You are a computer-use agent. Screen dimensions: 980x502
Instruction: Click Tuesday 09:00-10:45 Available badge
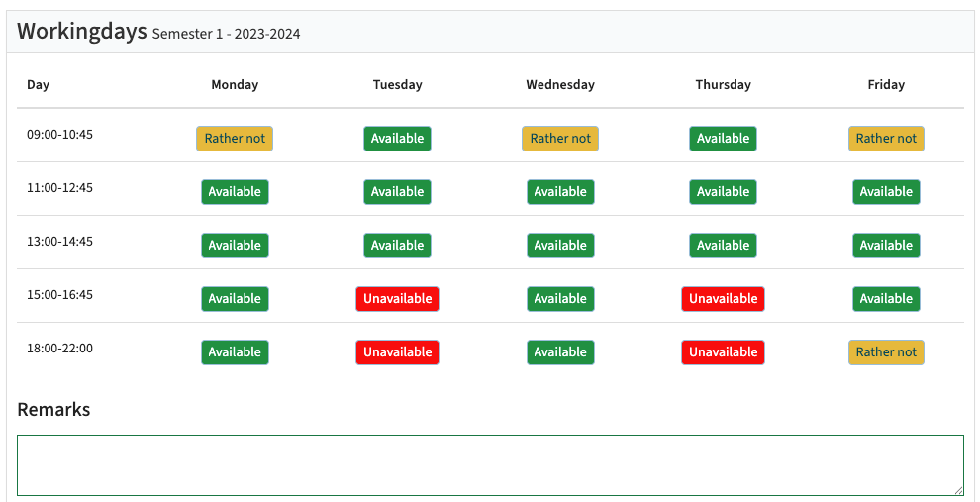click(x=397, y=139)
